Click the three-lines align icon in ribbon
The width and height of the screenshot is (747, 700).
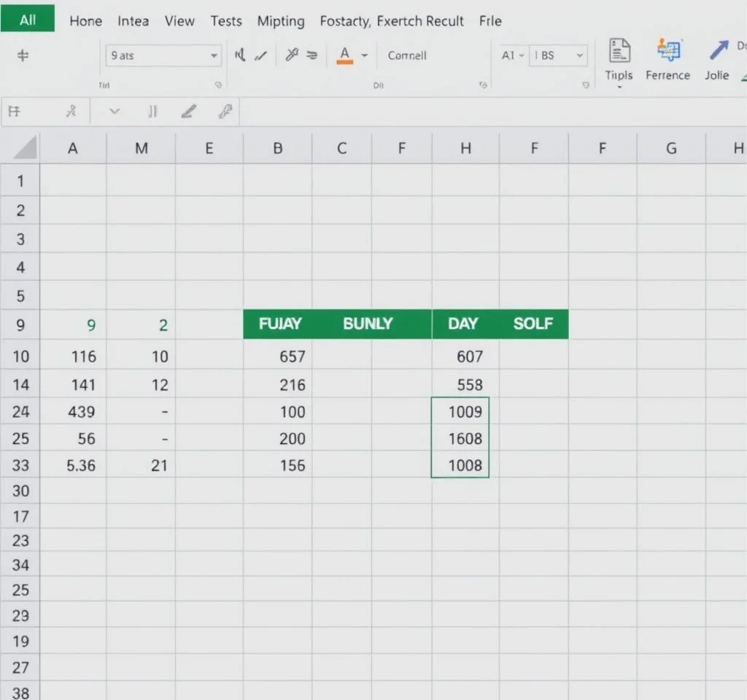(x=311, y=55)
